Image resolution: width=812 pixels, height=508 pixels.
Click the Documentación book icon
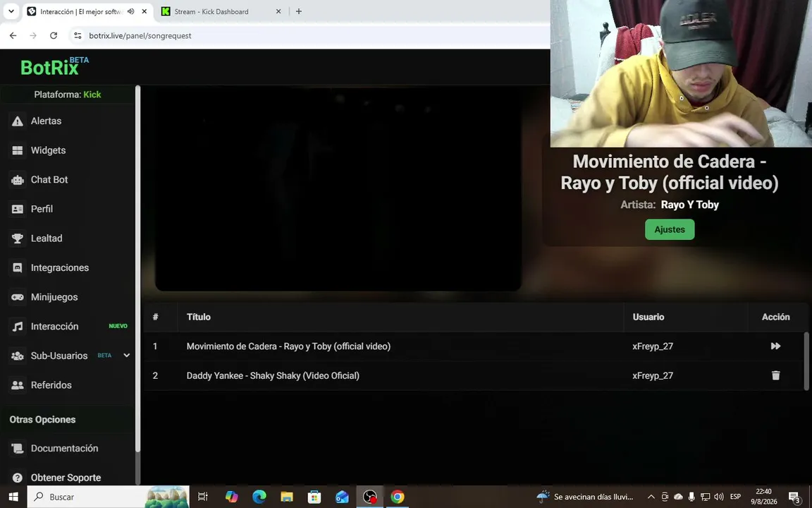click(x=18, y=449)
